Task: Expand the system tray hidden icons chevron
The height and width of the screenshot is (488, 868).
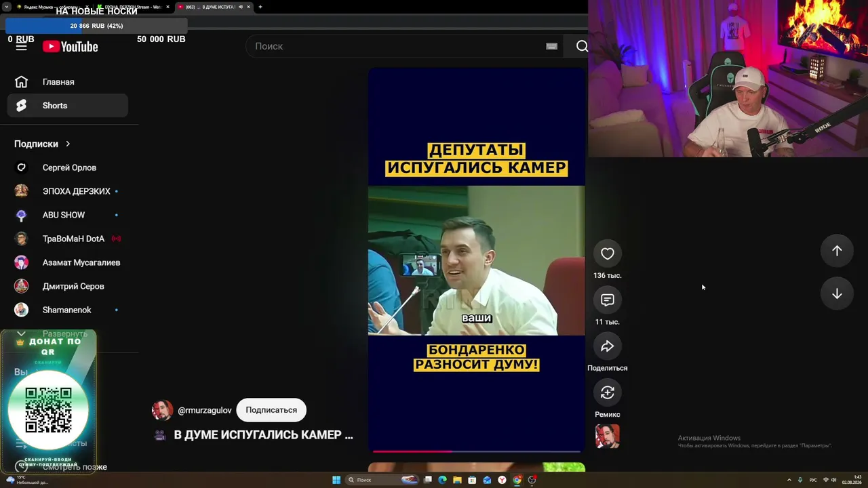Action: click(x=789, y=480)
